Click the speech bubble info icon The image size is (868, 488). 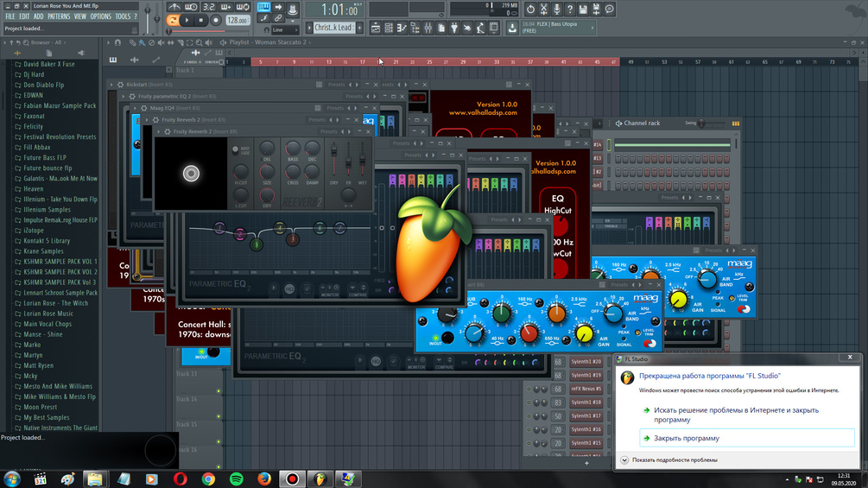[x=610, y=10]
